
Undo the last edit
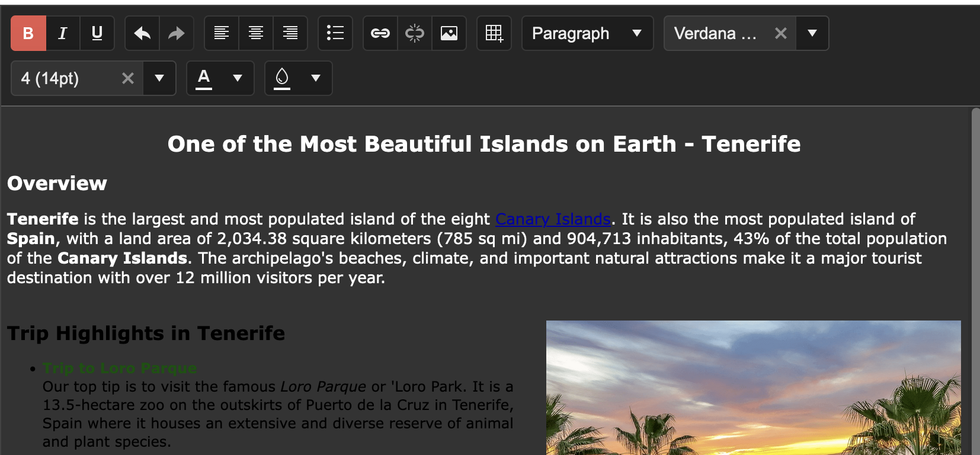click(142, 33)
